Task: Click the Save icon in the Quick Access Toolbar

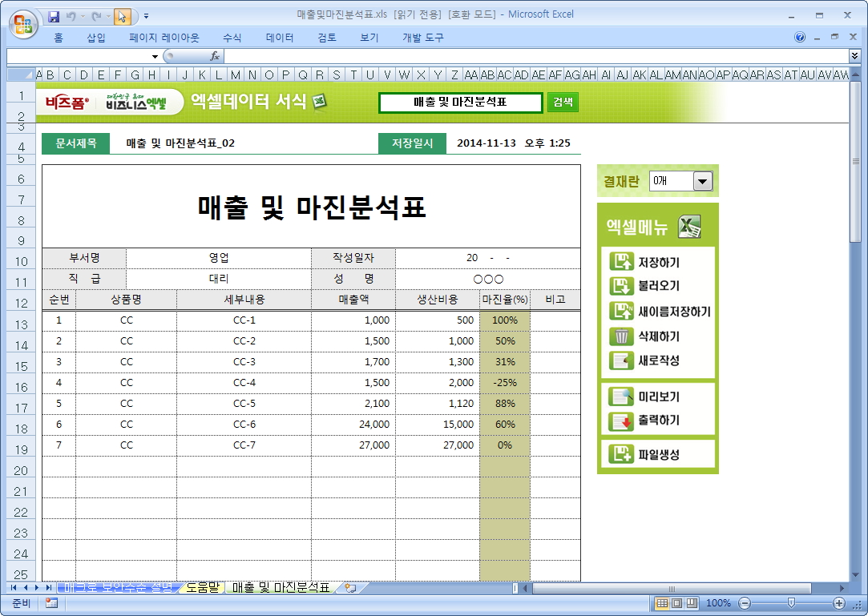Action: (54, 15)
